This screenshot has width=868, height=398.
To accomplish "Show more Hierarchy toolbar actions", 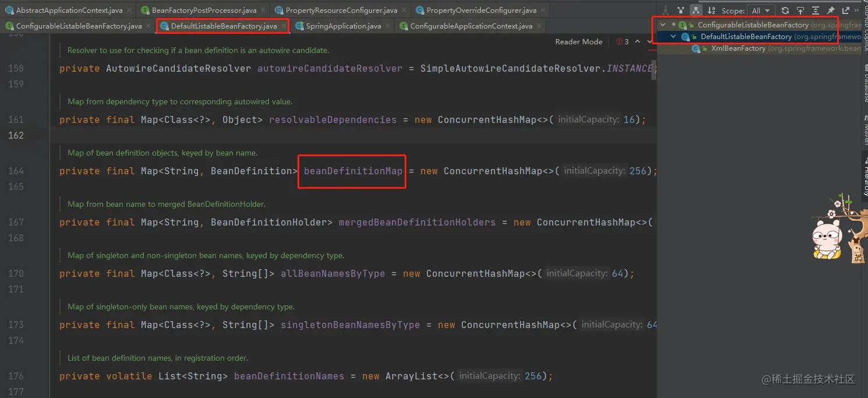I will [856, 10].
